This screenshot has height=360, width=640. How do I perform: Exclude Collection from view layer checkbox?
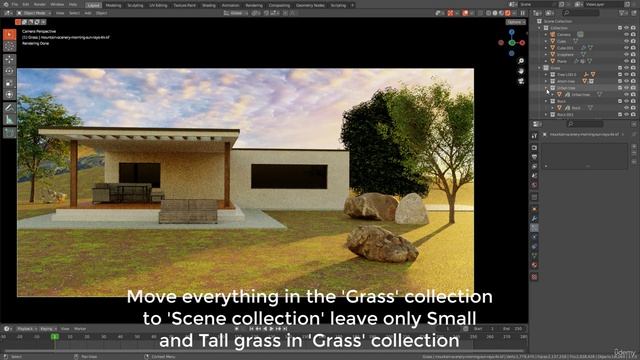point(620,28)
